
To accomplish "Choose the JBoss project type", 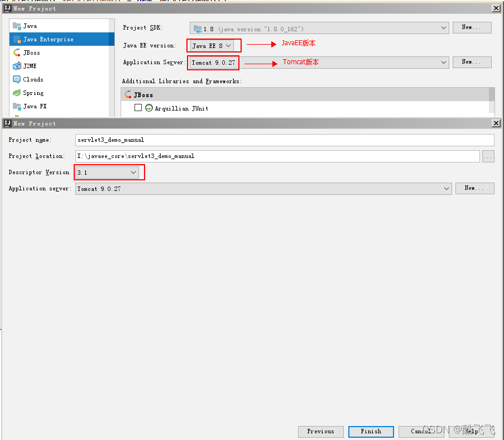I will point(60,52).
